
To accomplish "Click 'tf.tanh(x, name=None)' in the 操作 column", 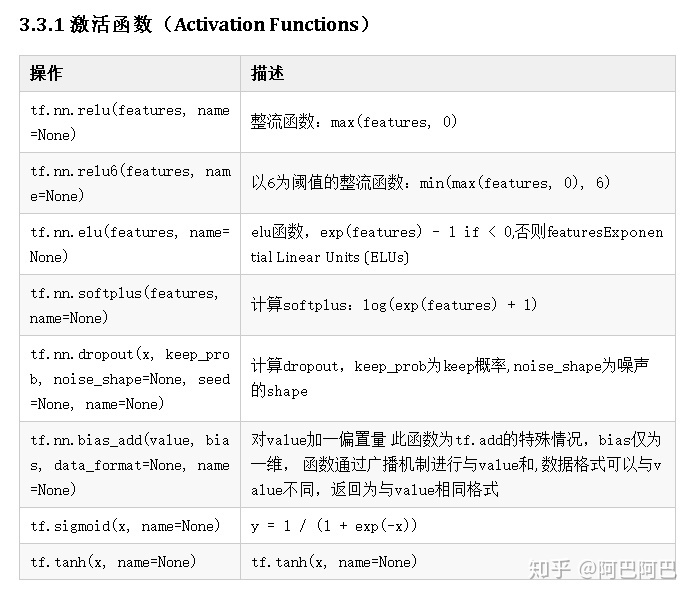I will 130,562.
